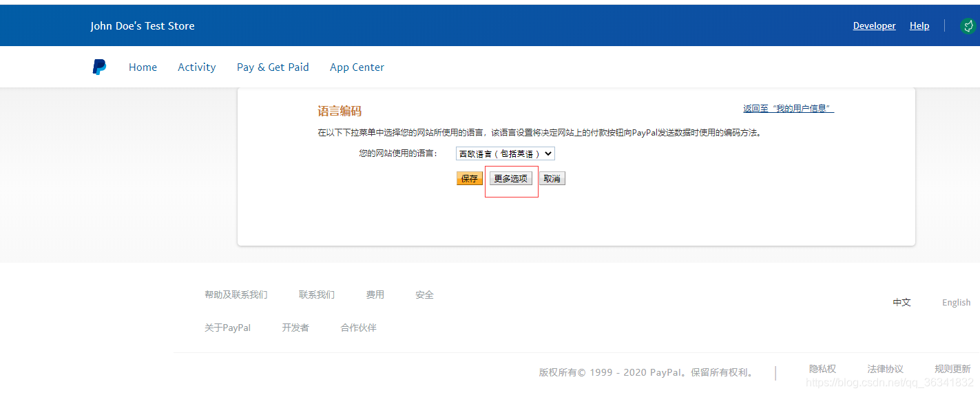The height and width of the screenshot is (395, 980).
Task: Click the 语言编码 heading
Action: pyautogui.click(x=340, y=111)
